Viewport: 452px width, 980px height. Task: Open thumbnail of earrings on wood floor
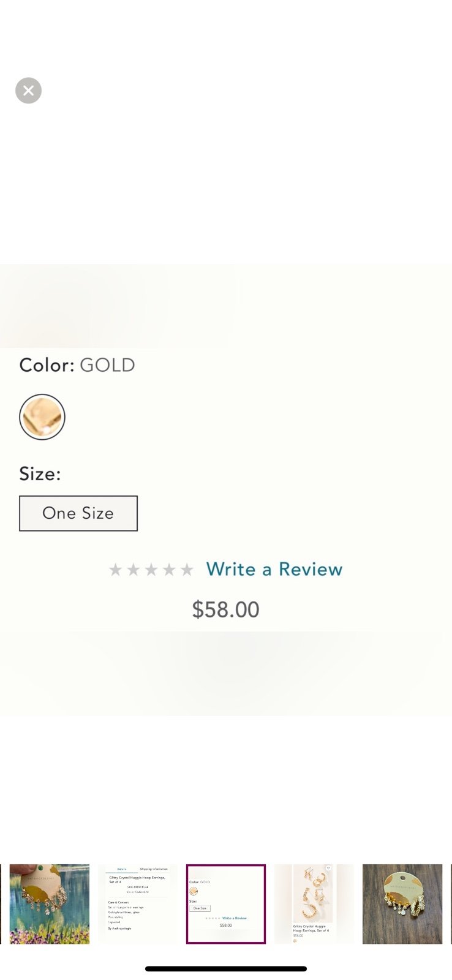click(402, 904)
